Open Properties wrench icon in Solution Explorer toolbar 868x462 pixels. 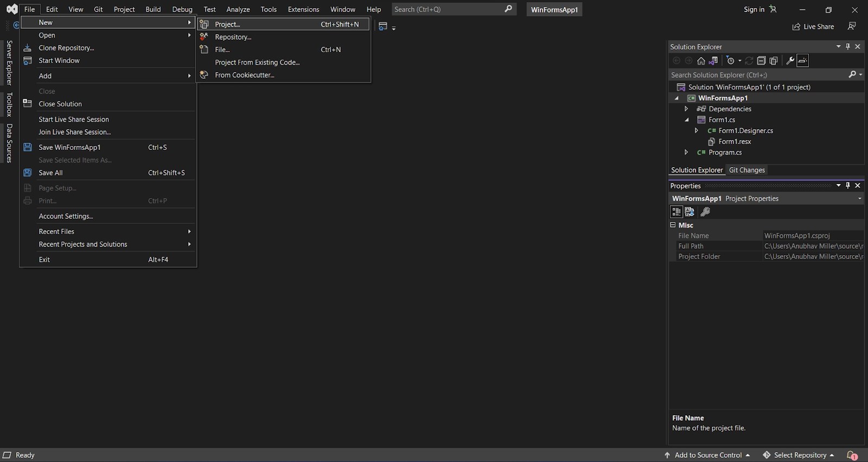(790, 61)
